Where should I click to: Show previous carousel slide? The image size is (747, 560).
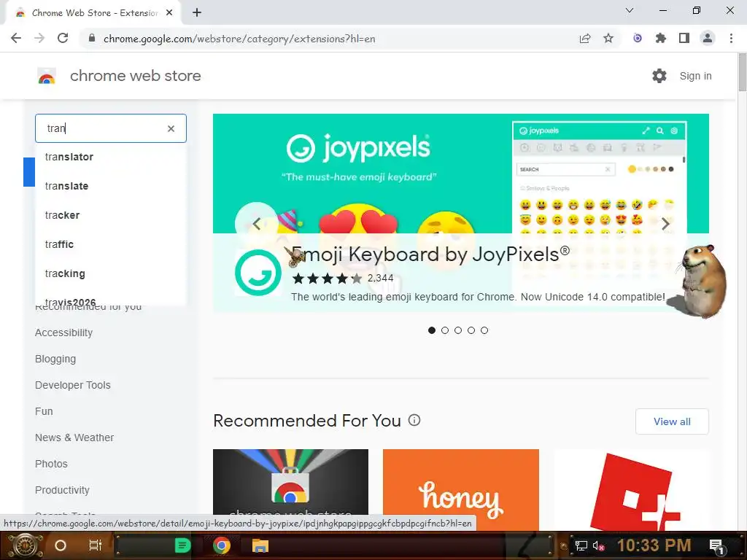coord(256,223)
